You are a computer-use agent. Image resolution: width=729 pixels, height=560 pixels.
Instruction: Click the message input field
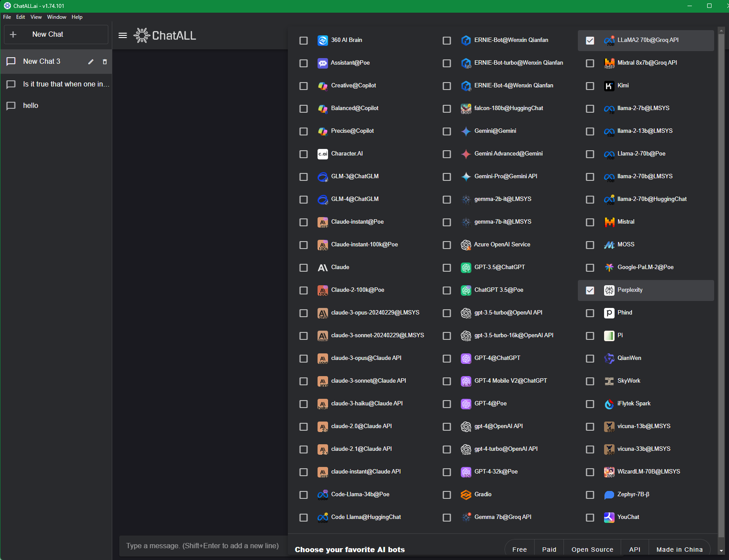tap(203, 546)
